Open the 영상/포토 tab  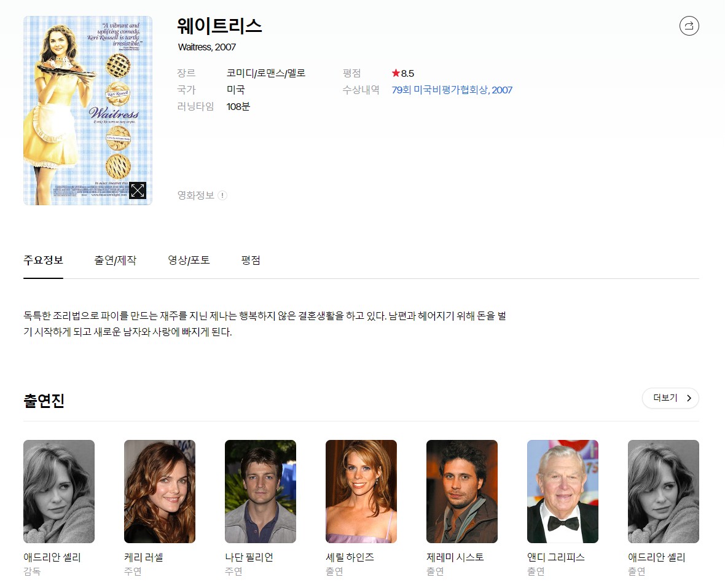point(189,261)
